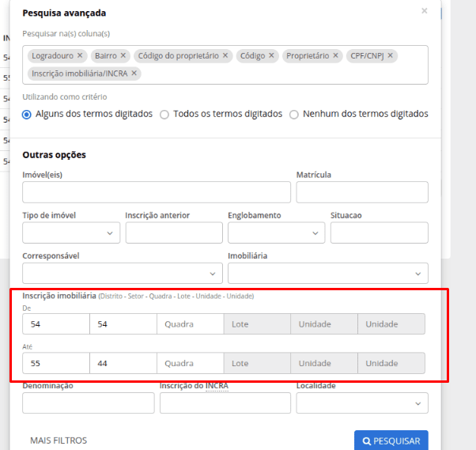
Task: Delete the Código tag via x icon
Action: click(x=272, y=56)
